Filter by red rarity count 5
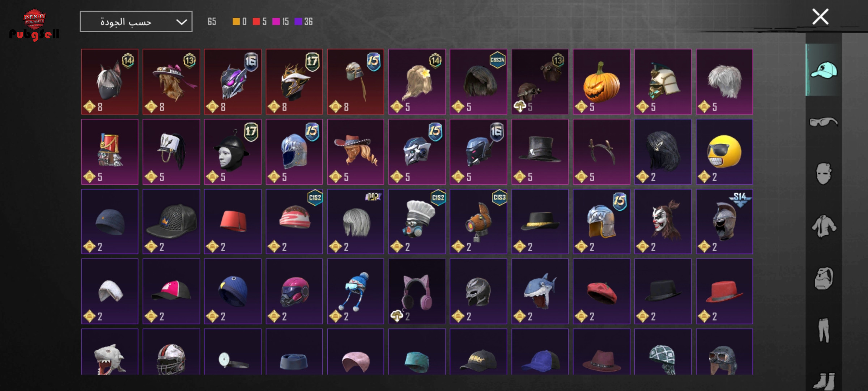Screen dimensions: 868x391 260,22
